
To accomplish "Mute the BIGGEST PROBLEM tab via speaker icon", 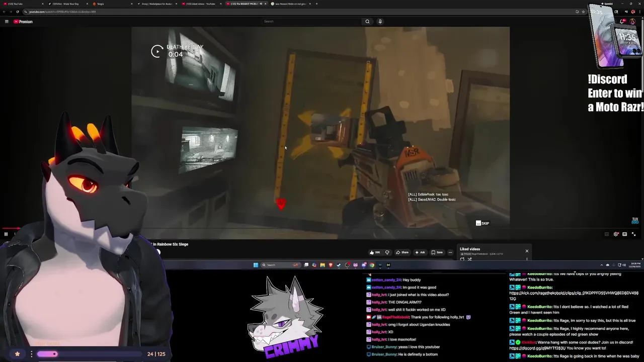I will 261,4.
